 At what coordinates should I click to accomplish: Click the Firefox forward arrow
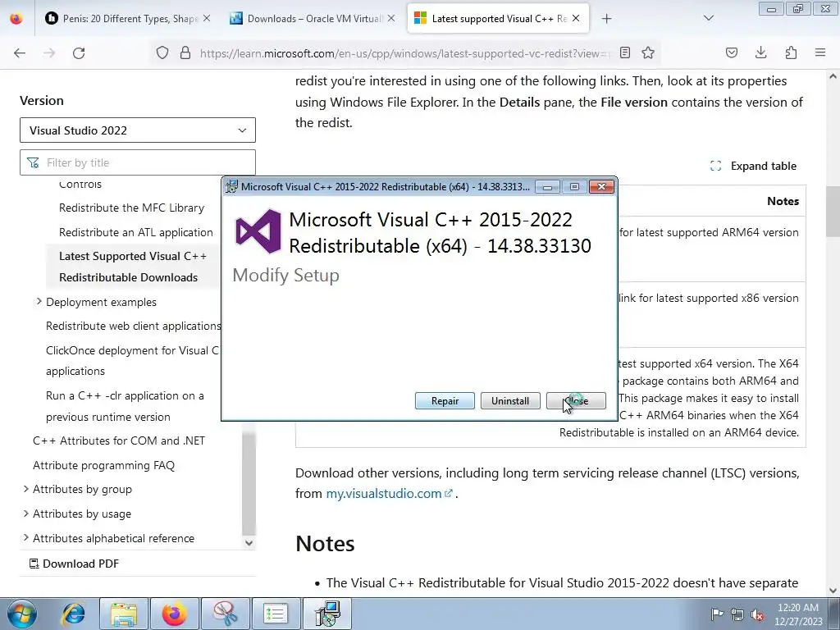click(x=49, y=52)
